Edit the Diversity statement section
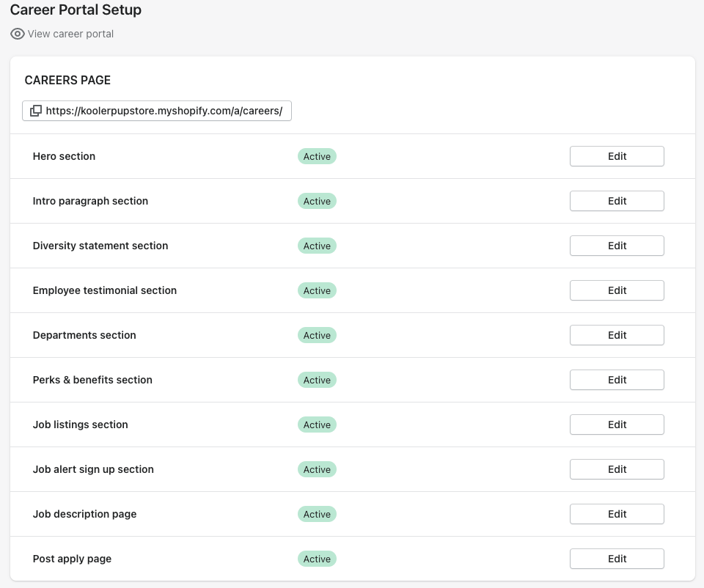Screen dimensions: 704x588 click(x=616, y=246)
